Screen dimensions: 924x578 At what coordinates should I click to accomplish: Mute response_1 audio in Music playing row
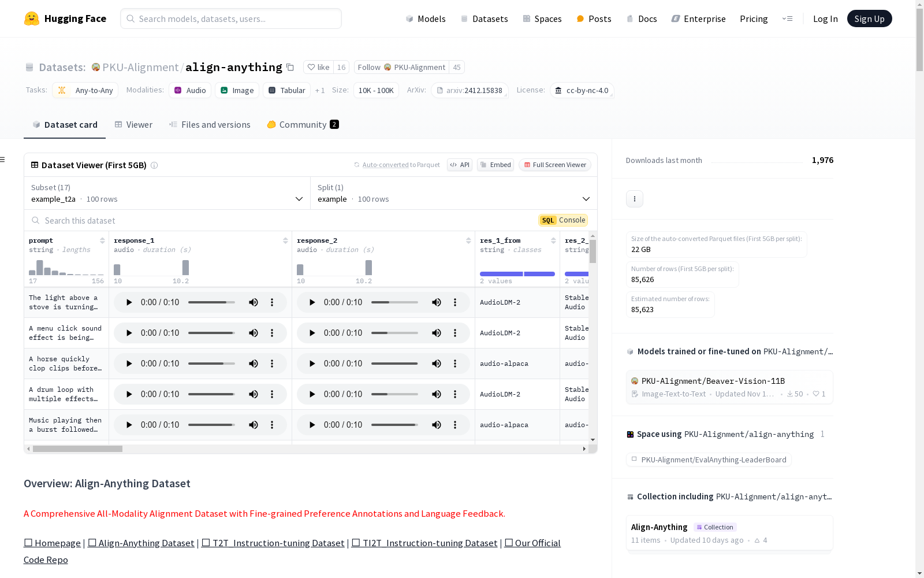254,425
